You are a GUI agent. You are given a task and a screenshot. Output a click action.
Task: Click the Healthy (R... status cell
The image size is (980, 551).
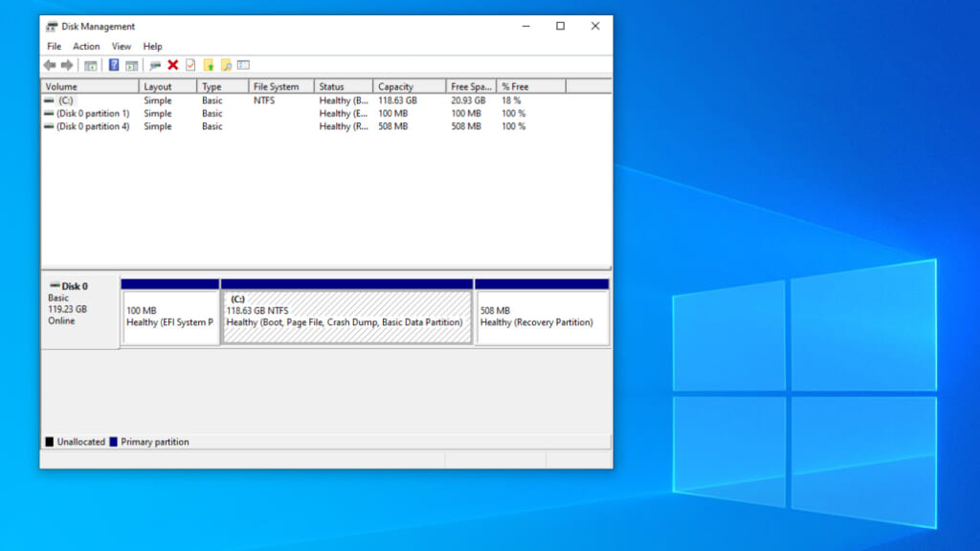point(344,126)
